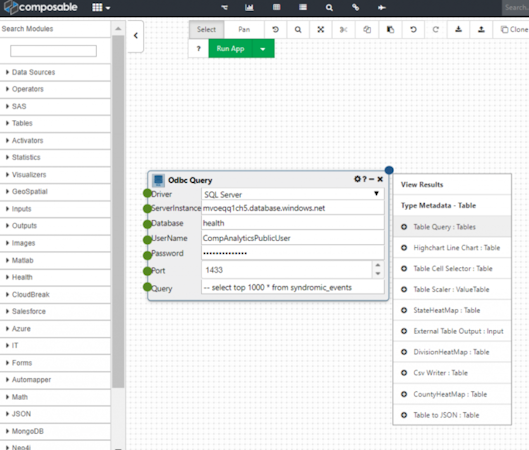The width and height of the screenshot is (529, 450).
Task: Activate the Pan mode button
Action: coord(244,30)
